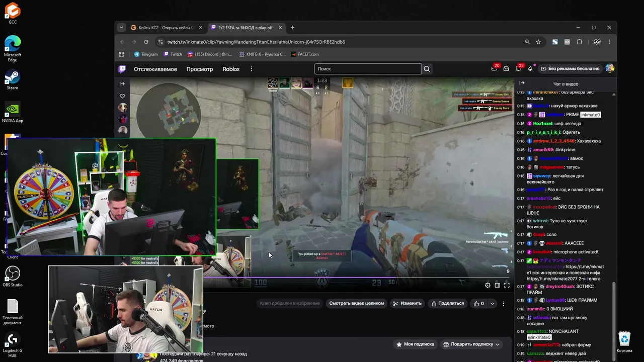Click the @inkmate0 mention in chat
Image resolution: width=644 pixels, height=362 pixels.
(x=539, y=337)
